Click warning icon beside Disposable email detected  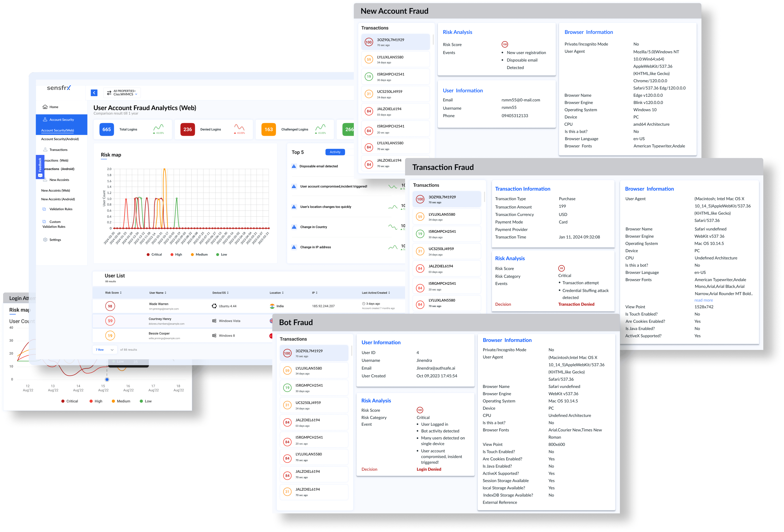click(x=294, y=166)
